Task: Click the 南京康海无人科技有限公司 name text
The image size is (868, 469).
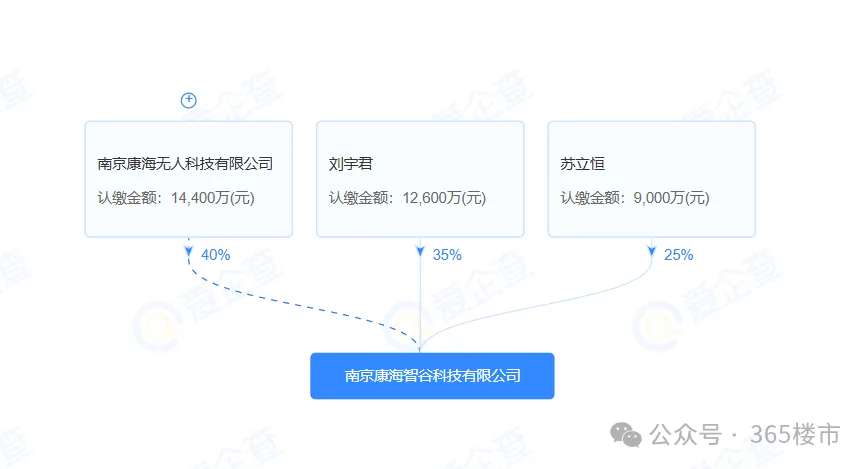Action: pos(185,164)
